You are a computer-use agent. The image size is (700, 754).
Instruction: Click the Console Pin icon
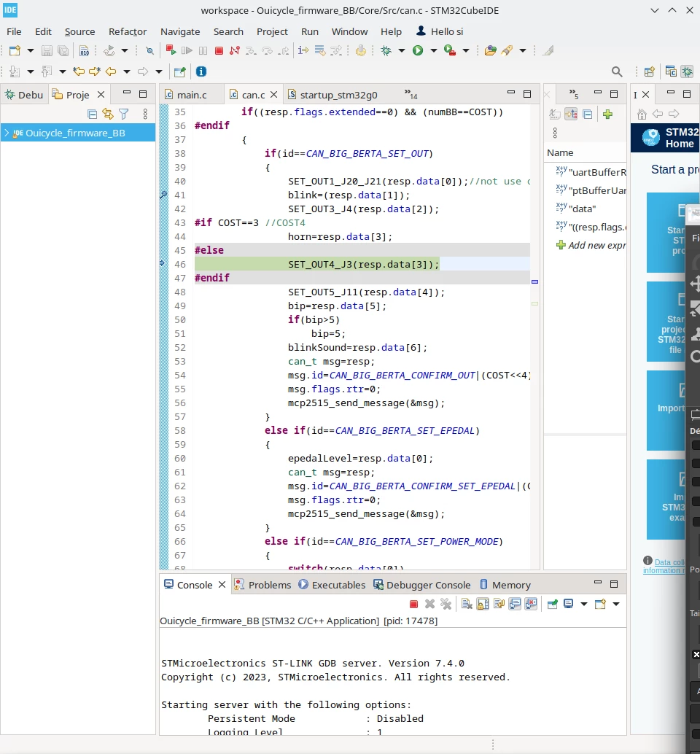pos(552,604)
